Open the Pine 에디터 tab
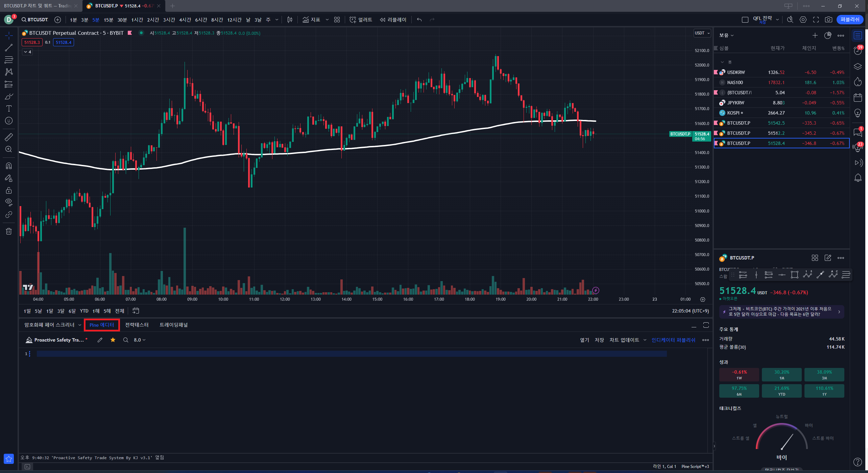Image resolution: width=868 pixels, height=473 pixels. click(x=102, y=325)
